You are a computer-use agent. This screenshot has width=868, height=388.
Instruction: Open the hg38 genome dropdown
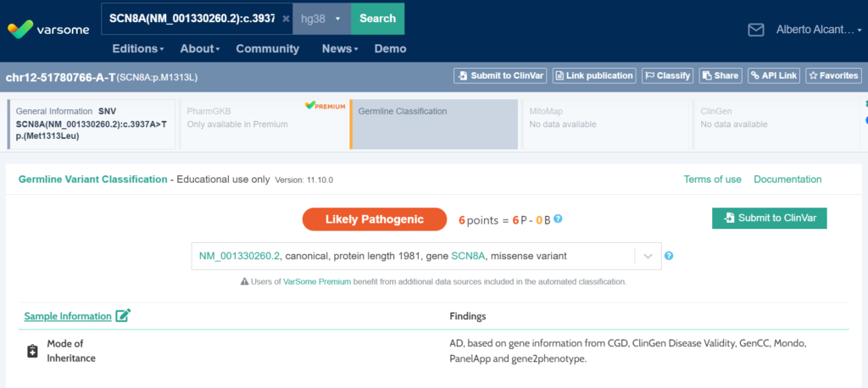[x=322, y=19]
